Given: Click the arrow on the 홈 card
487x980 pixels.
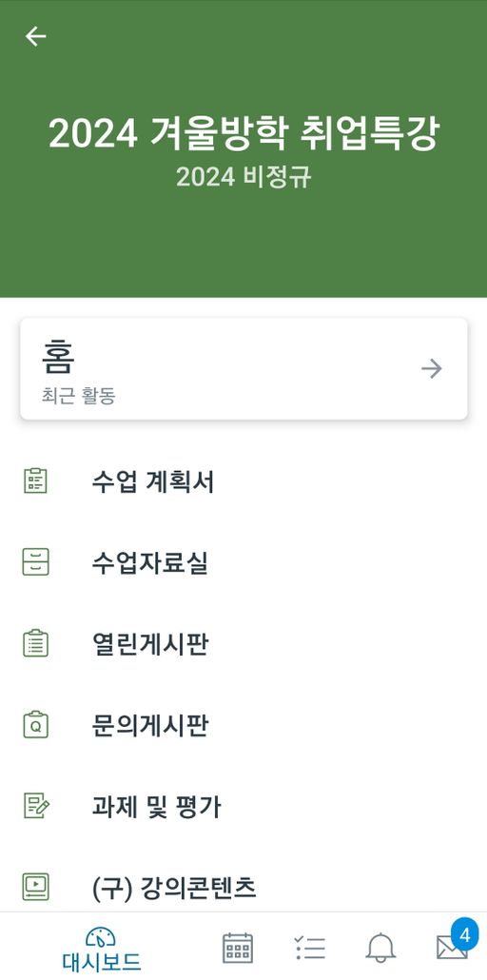Looking at the screenshot, I should (432, 369).
